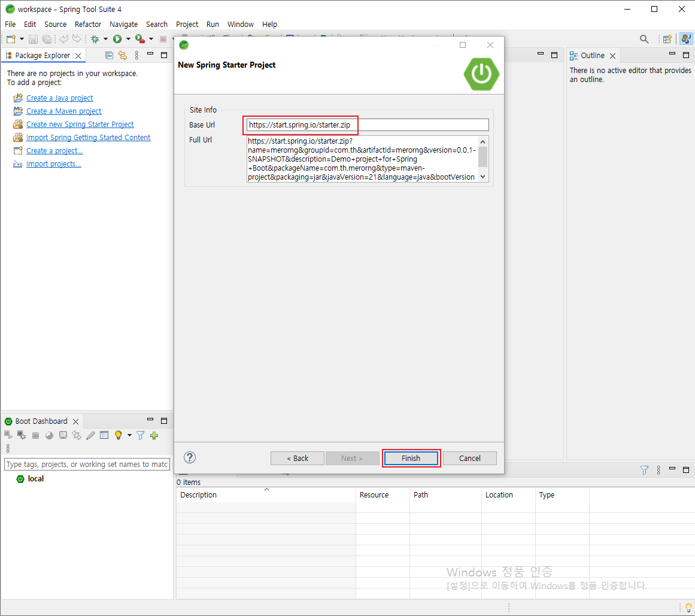Click the Back button in dialog
The width and height of the screenshot is (695, 616).
pos(298,458)
